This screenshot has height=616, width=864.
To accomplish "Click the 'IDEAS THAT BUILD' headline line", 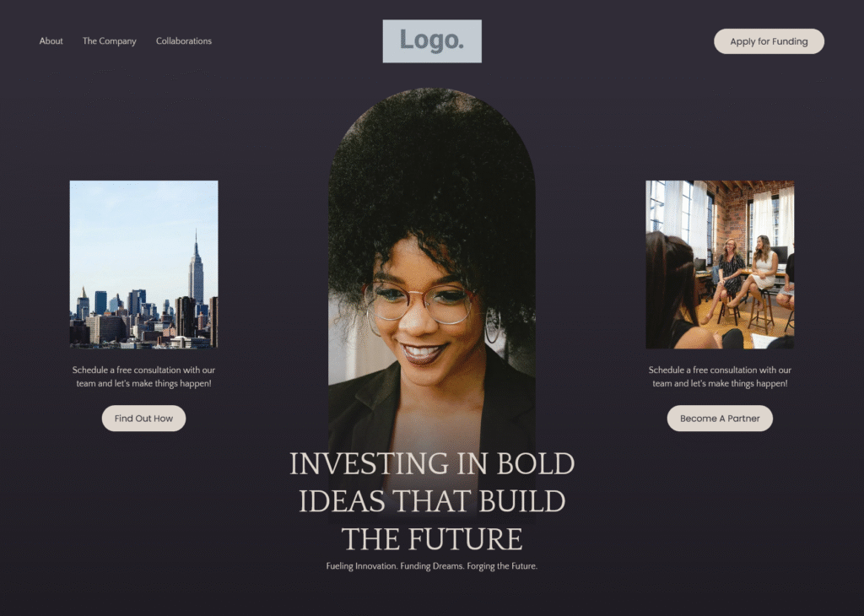I will (x=432, y=501).
